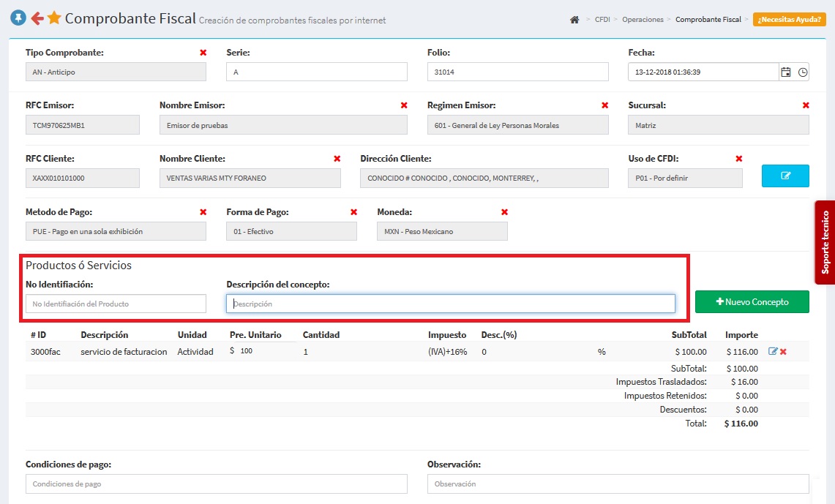Mark page as favorite with the star icon
This screenshot has width=835, height=504.
tap(54, 18)
